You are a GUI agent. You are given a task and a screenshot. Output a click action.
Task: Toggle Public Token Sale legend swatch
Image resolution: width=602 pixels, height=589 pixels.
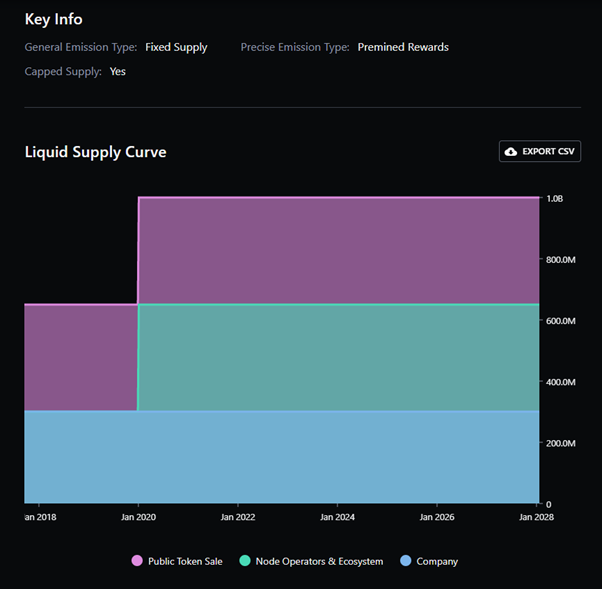(x=137, y=561)
